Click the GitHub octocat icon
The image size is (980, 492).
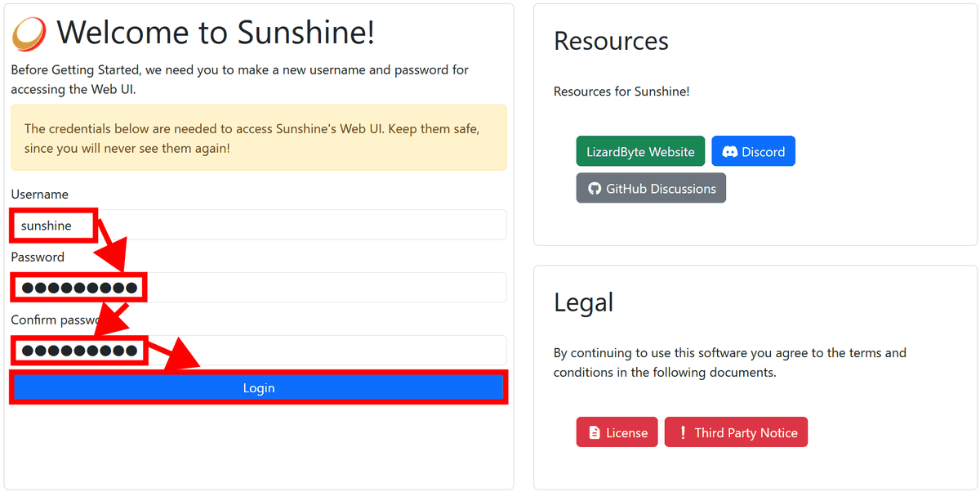pyautogui.click(x=595, y=189)
